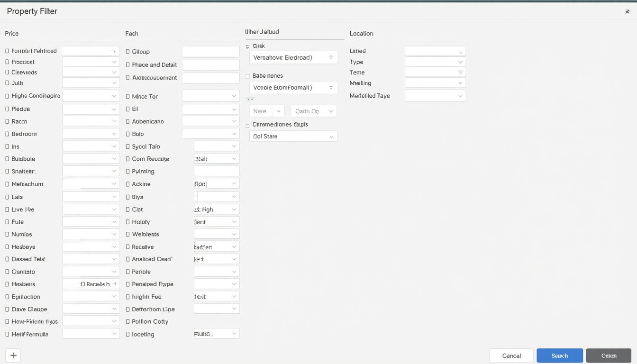Open the Holoty dropdown showing dent
This screenshot has width=637, height=364.
(x=217, y=222)
